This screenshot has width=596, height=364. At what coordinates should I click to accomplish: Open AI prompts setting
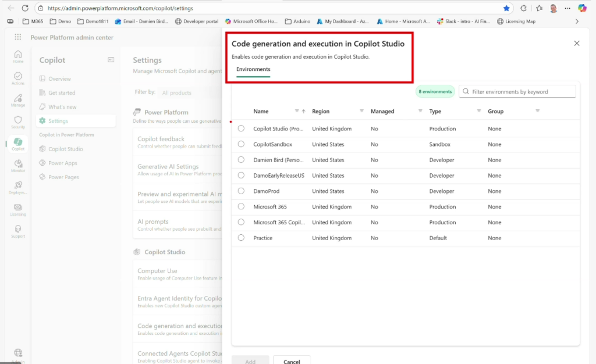(x=178, y=224)
